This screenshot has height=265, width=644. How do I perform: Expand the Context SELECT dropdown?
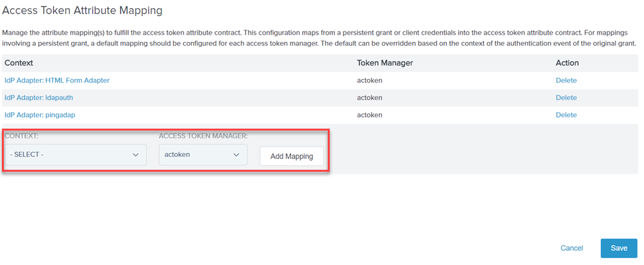point(75,154)
